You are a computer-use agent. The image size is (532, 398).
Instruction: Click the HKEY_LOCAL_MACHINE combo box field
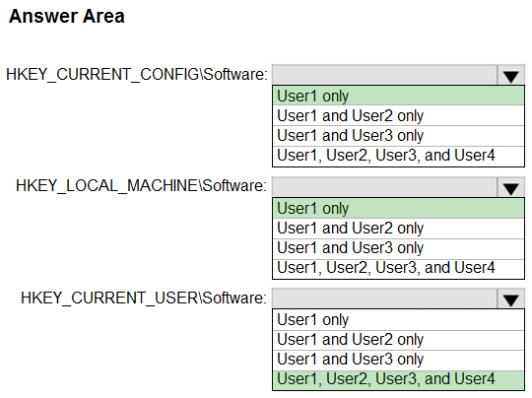[x=385, y=187]
